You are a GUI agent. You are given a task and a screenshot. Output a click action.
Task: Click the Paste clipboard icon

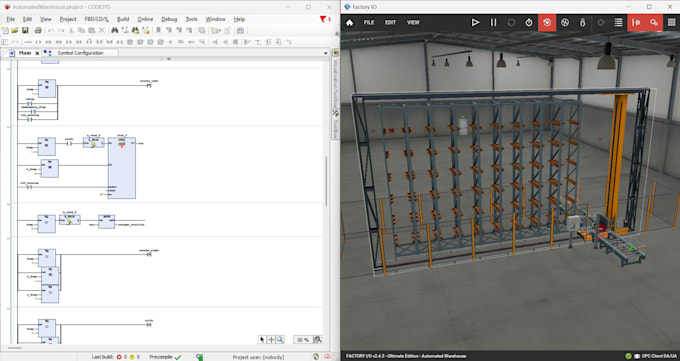tap(92, 30)
